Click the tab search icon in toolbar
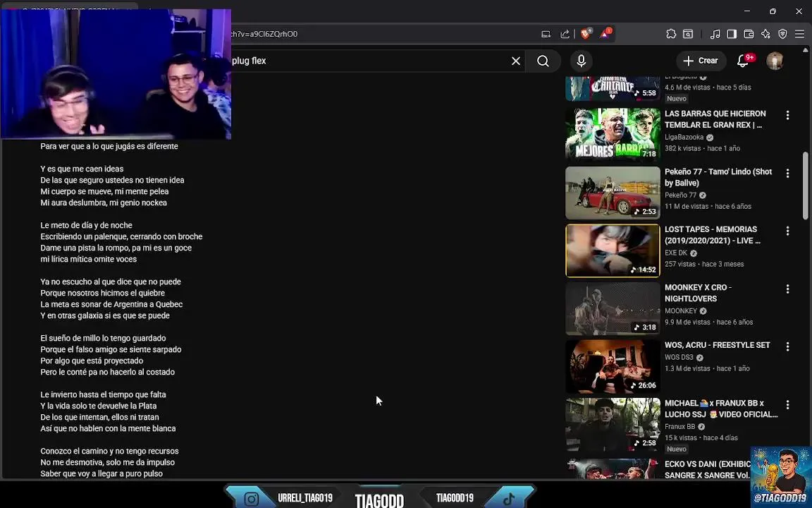812x508 pixels. coord(688,34)
